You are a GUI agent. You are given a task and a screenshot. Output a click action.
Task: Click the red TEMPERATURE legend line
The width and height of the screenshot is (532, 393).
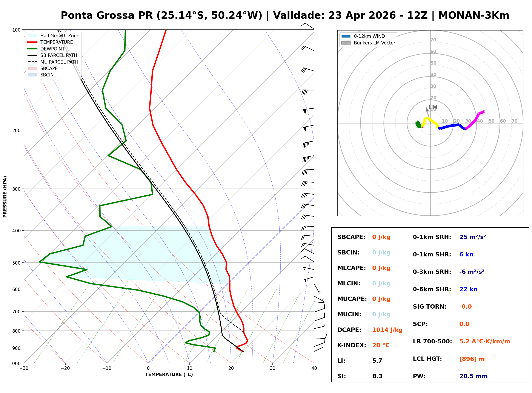pyautogui.click(x=32, y=42)
